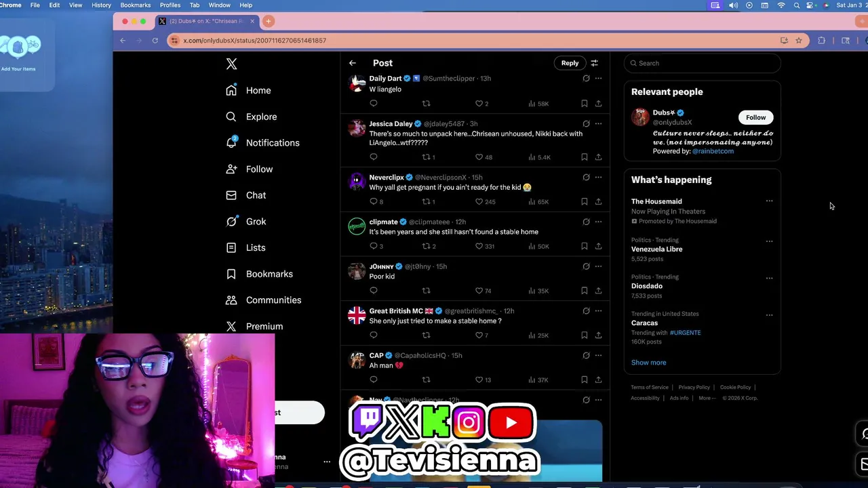Reply to Neverclipx's comment
Viewport: 868px width, 488px height.
tap(374, 202)
